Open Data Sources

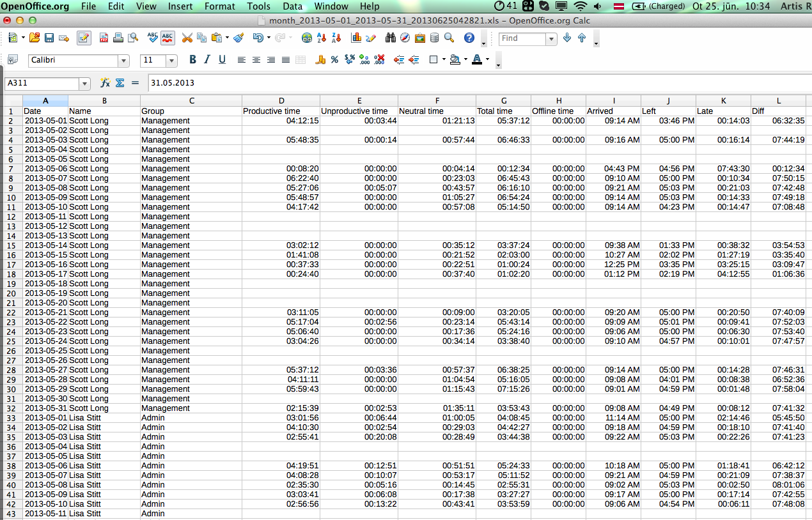coord(435,38)
